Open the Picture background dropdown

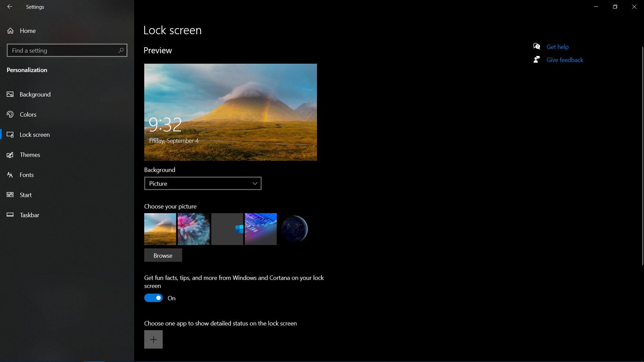(x=203, y=183)
